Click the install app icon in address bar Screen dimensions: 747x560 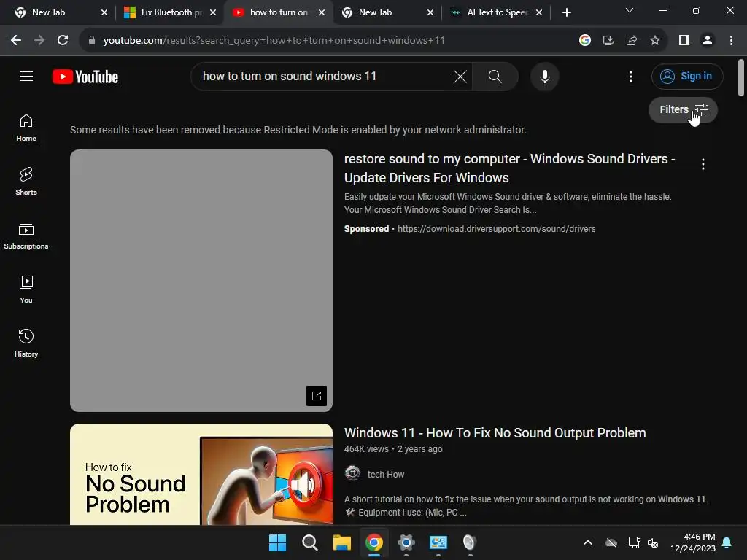click(608, 41)
